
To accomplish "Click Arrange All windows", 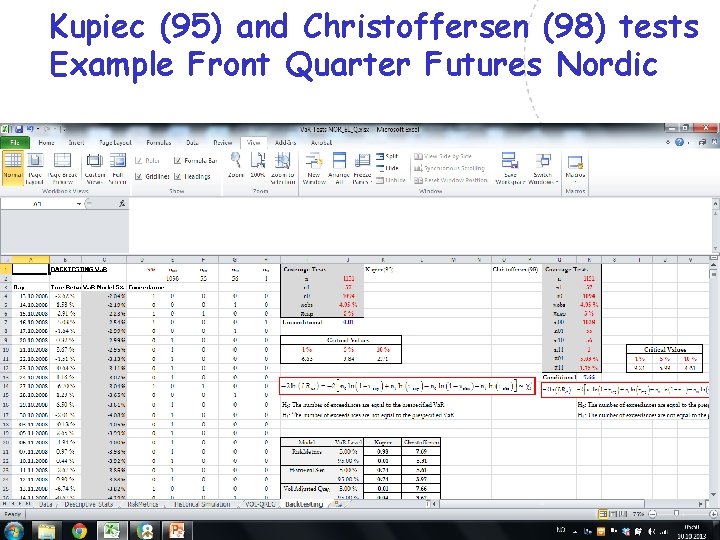I will (x=339, y=168).
